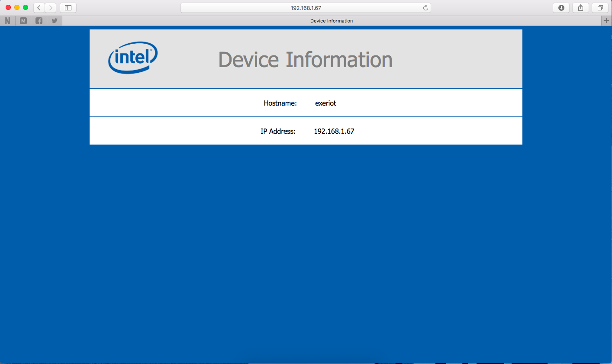
Task: Click the 192.168.1.67 IP value in page
Action: tap(334, 131)
